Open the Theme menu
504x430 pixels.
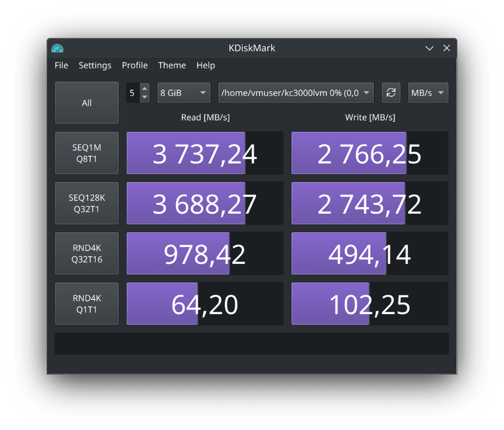pos(172,65)
